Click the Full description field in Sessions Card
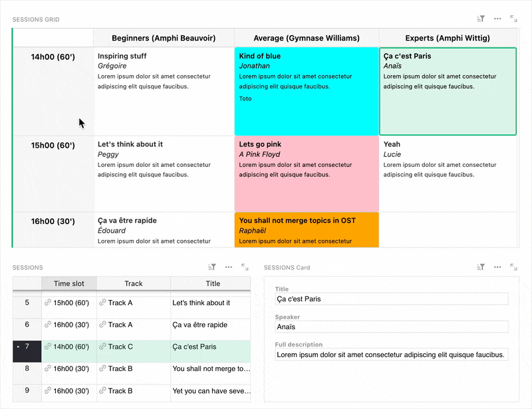532x409 pixels. click(x=391, y=354)
